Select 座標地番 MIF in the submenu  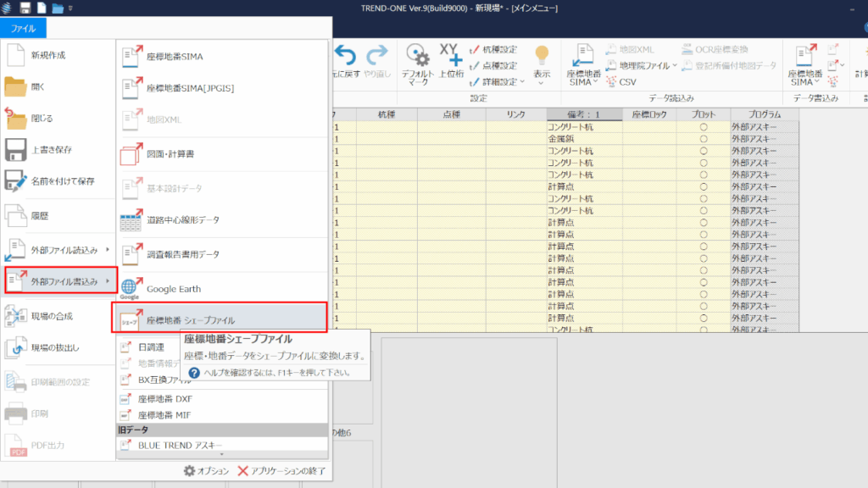223,415
